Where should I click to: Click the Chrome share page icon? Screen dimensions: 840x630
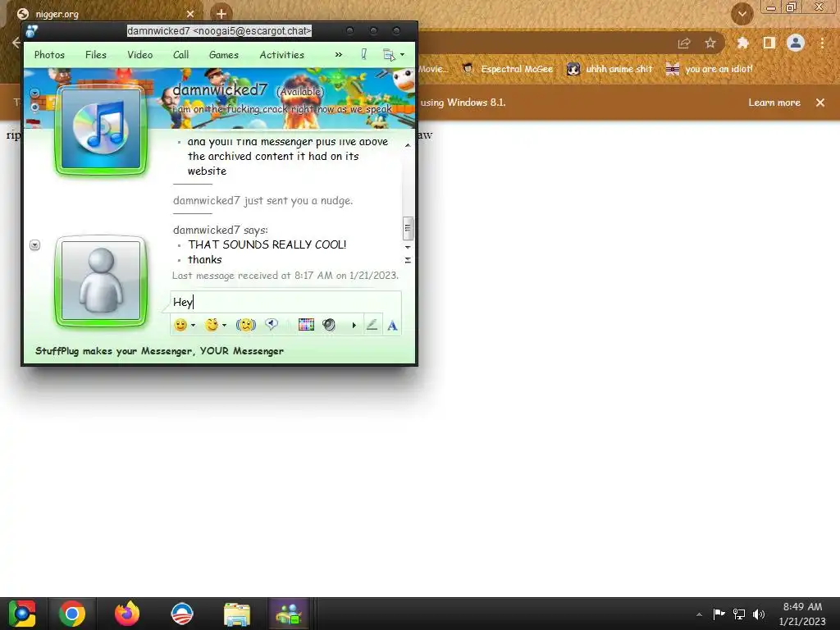(684, 43)
